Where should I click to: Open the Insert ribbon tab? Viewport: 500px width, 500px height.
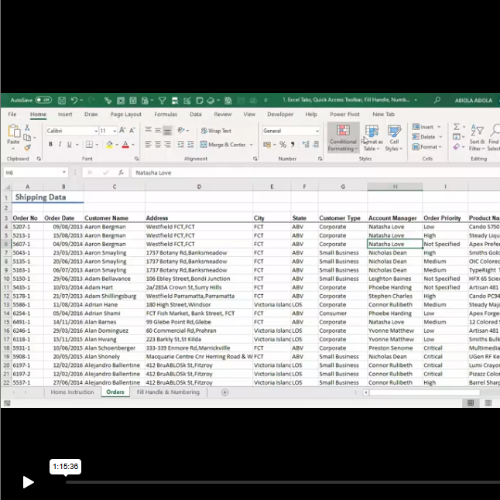tap(65, 114)
